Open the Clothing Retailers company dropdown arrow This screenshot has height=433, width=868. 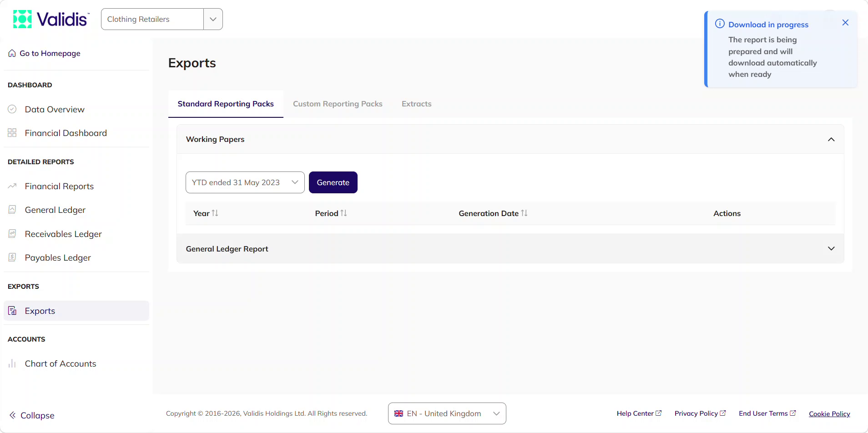coord(213,19)
